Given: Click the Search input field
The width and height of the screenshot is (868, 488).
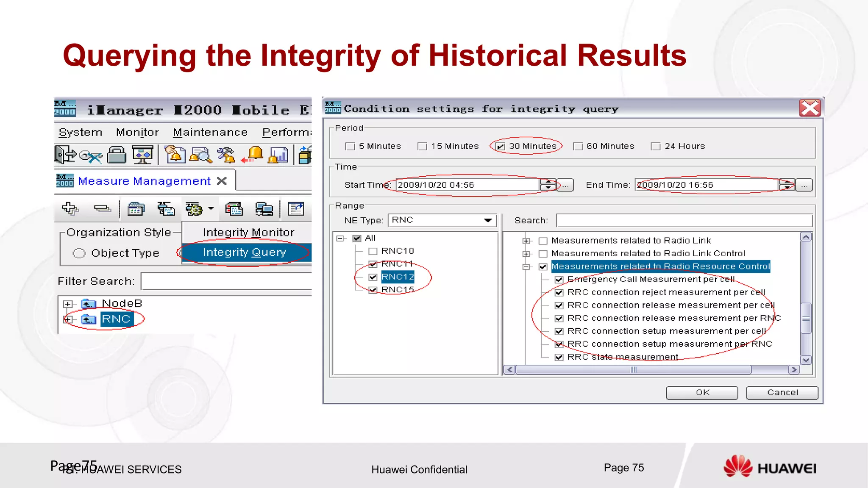Looking at the screenshot, I should pyautogui.click(x=684, y=220).
